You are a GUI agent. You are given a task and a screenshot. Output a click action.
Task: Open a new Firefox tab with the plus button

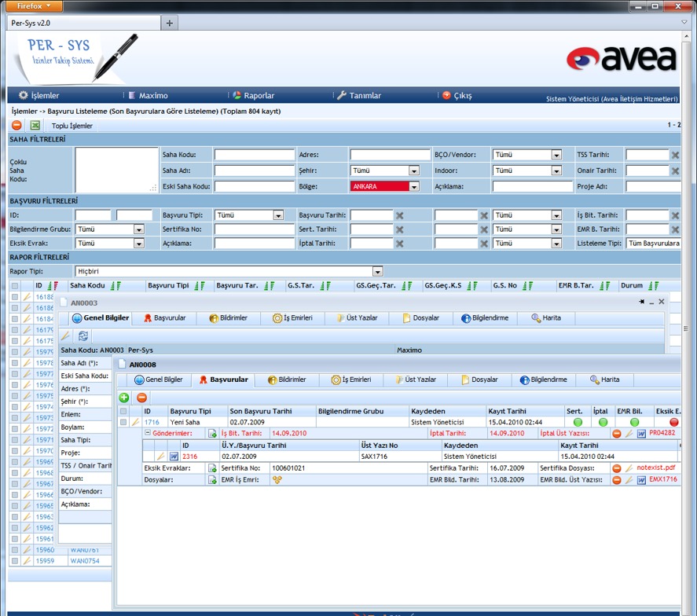[170, 23]
